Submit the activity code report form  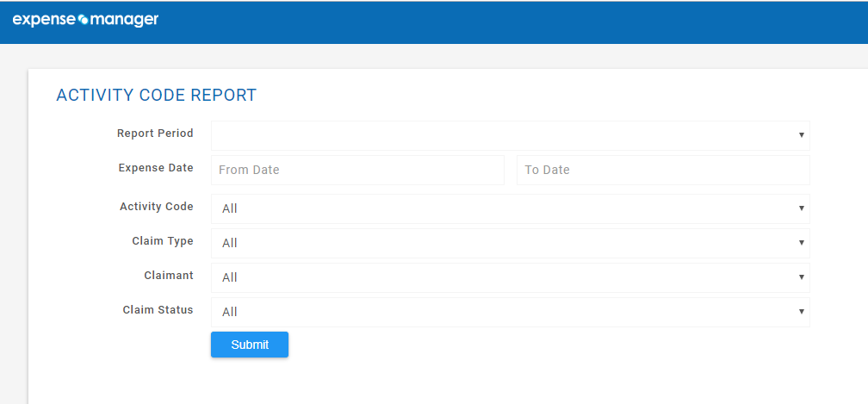coord(250,345)
